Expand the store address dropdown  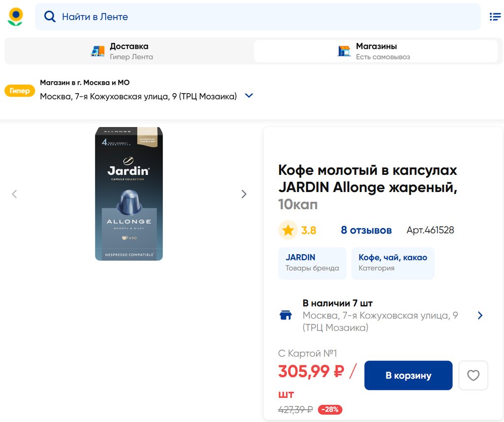[249, 96]
